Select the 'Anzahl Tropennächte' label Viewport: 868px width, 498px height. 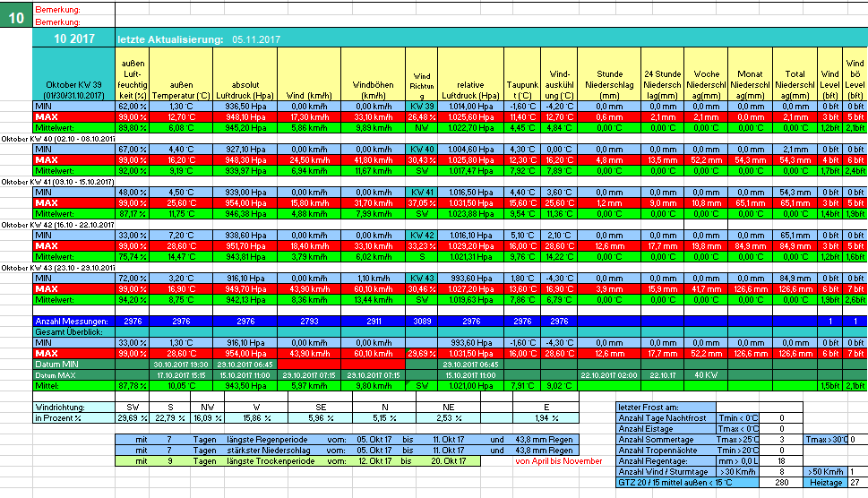click(x=666, y=451)
